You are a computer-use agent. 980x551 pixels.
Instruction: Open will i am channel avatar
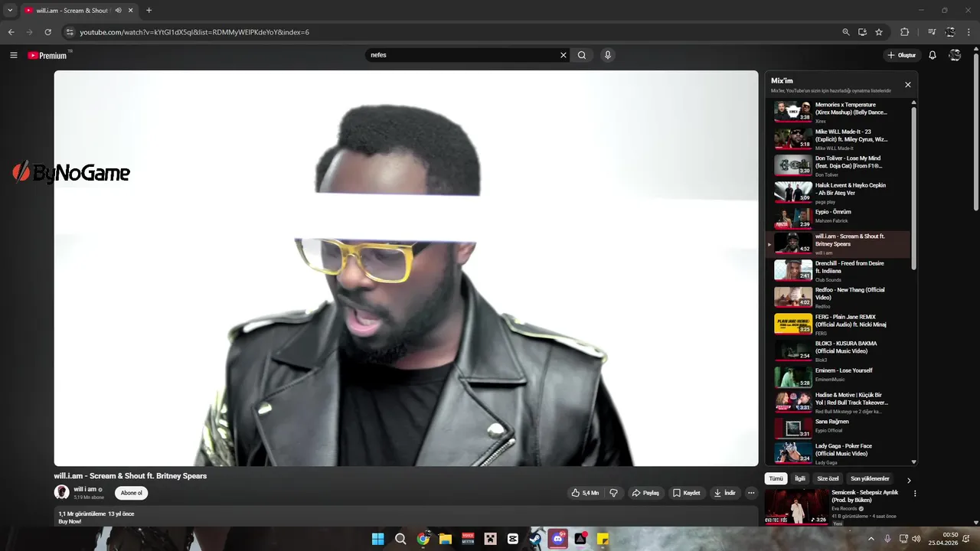[61, 492]
